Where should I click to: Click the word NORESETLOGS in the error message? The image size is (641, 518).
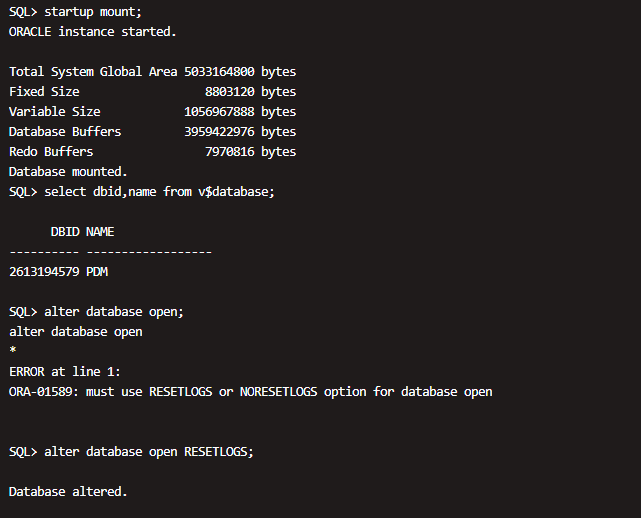click(278, 392)
